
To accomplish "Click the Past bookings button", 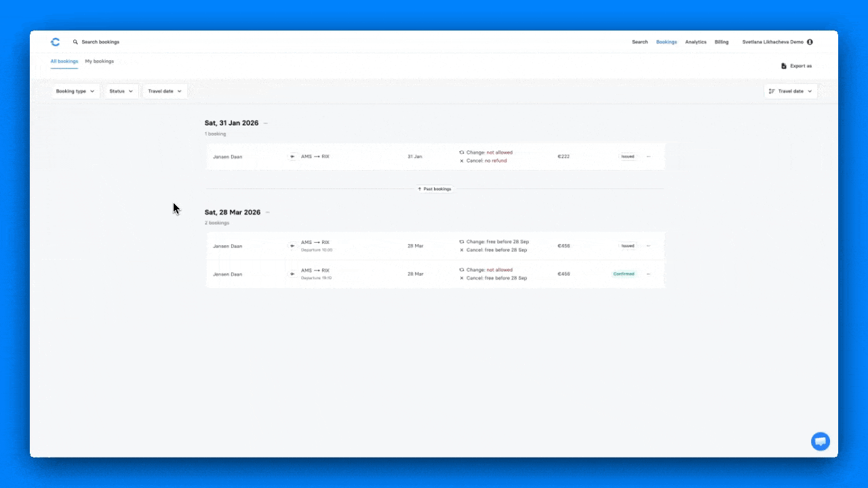I will (435, 189).
